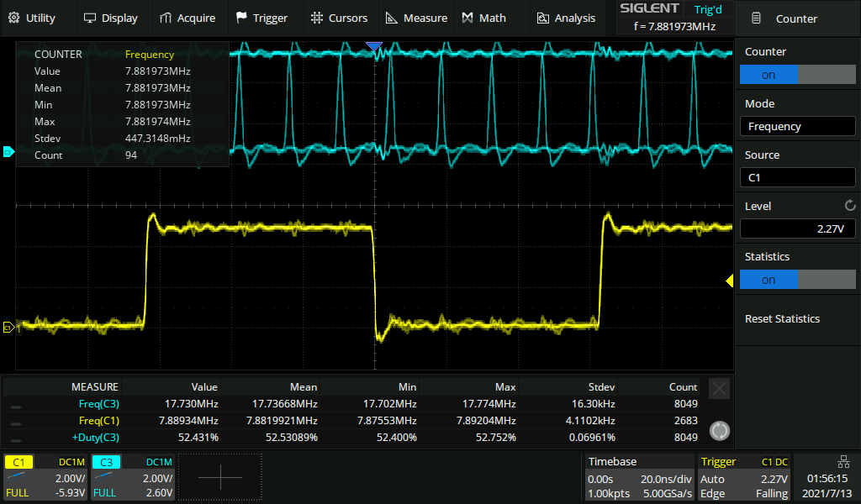Click the Counter panel header icon
The height and width of the screenshot is (504, 861).
pos(756,18)
